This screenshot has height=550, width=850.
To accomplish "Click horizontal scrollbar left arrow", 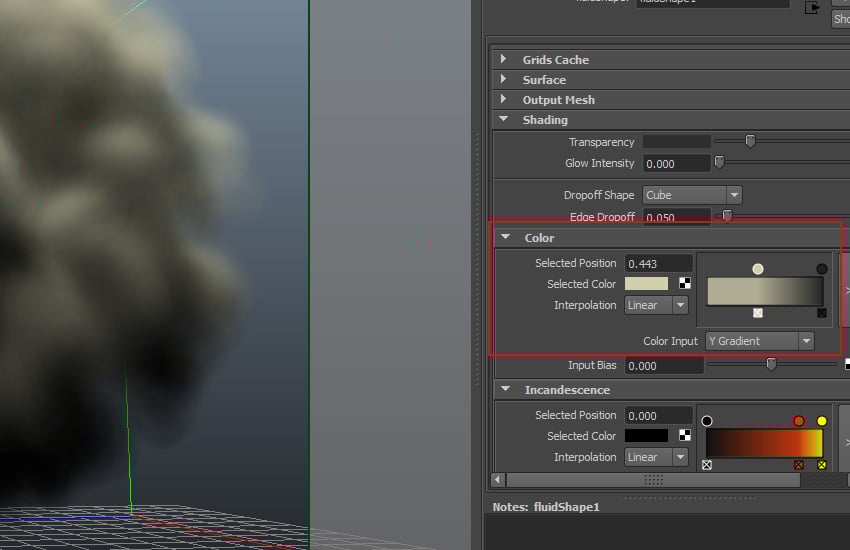I will pos(498,480).
